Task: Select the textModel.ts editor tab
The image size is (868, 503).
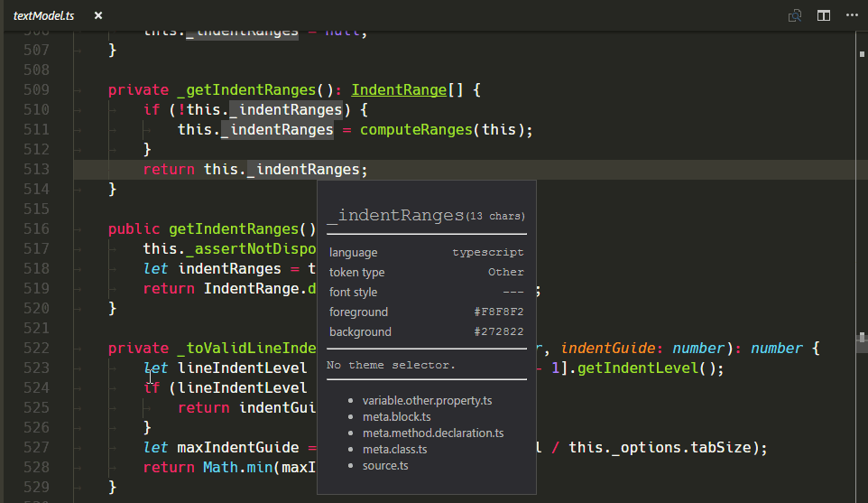Action: (x=43, y=15)
